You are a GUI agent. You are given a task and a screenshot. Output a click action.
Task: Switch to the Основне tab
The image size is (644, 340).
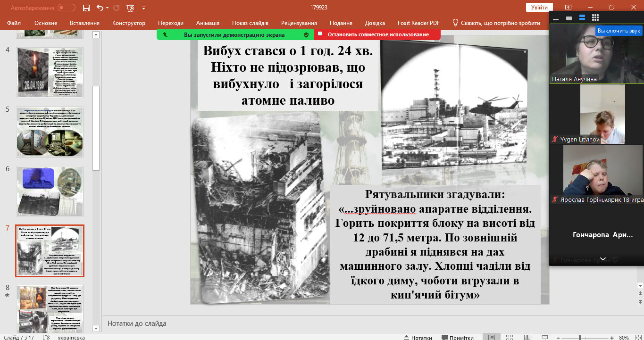pyautogui.click(x=46, y=23)
